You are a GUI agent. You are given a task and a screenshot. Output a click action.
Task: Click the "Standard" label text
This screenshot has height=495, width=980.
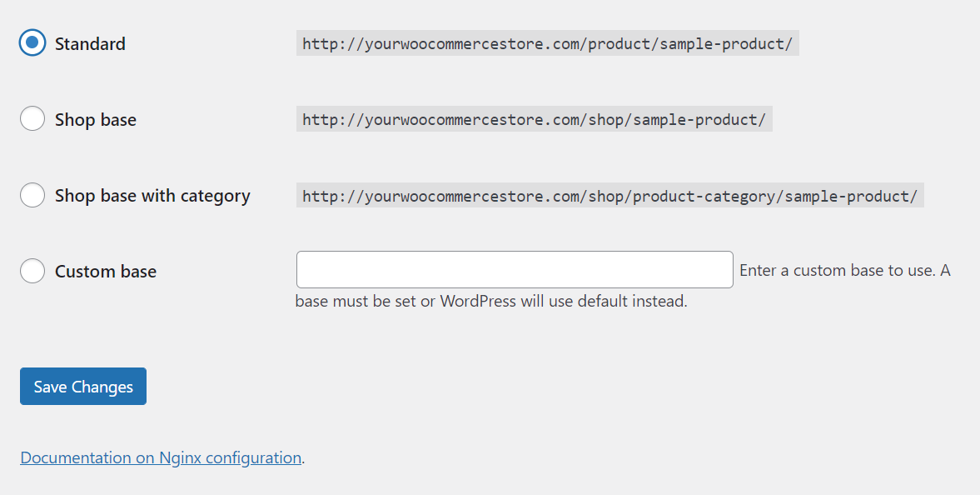(x=90, y=44)
